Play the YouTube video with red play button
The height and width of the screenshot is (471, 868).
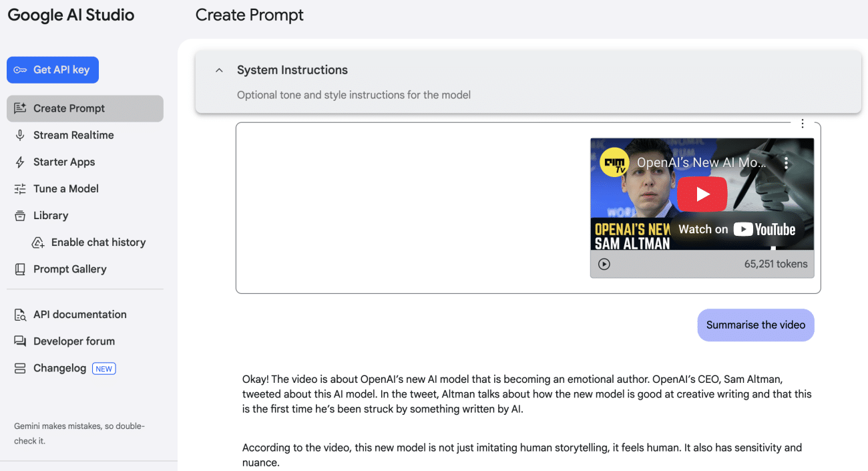[x=702, y=194]
